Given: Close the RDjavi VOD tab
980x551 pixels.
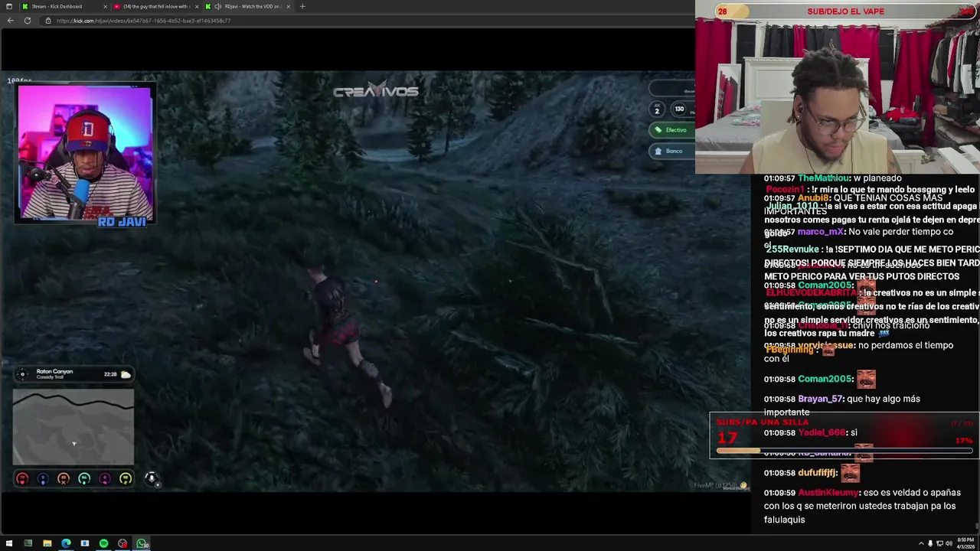Looking at the screenshot, I should tap(289, 6).
